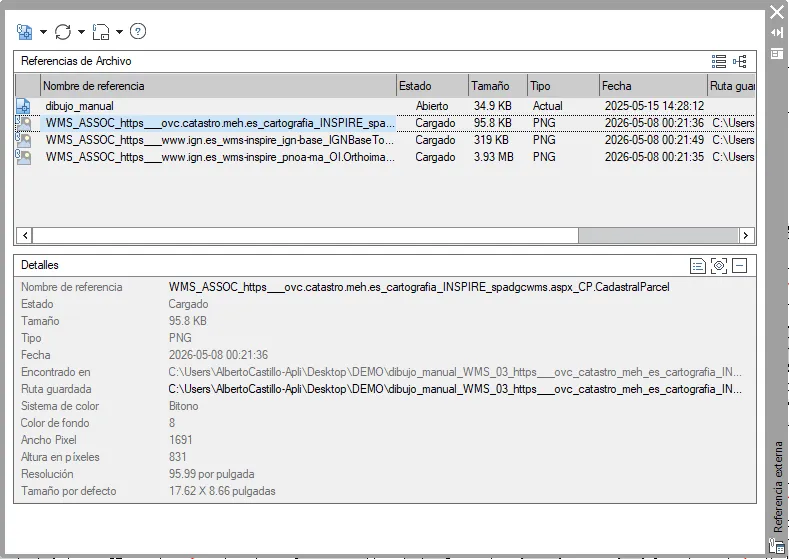Click the Ancho Pixel value 1691
This screenshot has width=789, height=559.
(181, 440)
